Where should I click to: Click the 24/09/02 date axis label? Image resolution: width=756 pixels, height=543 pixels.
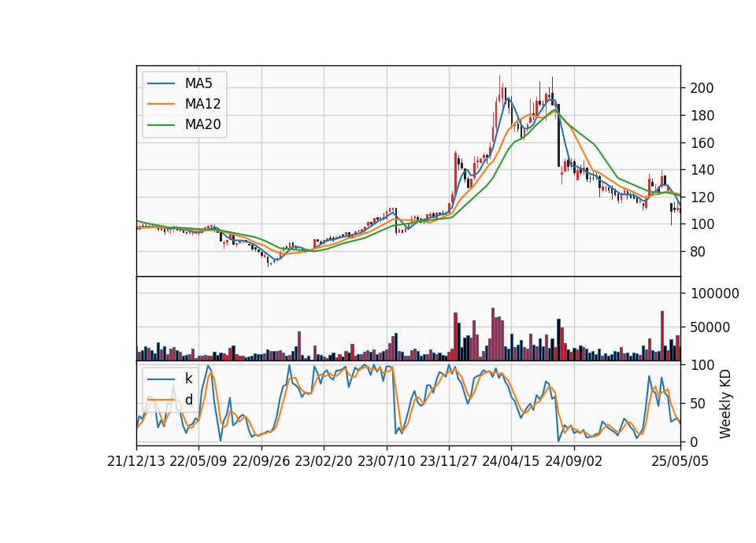[x=574, y=461]
